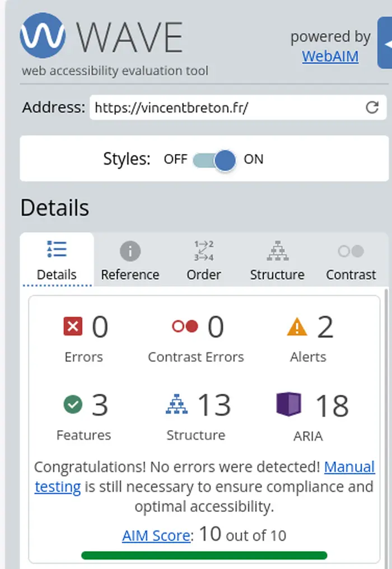Screen dimensions: 392x569
Task: Select the Details tab
Action: [57, 260]
